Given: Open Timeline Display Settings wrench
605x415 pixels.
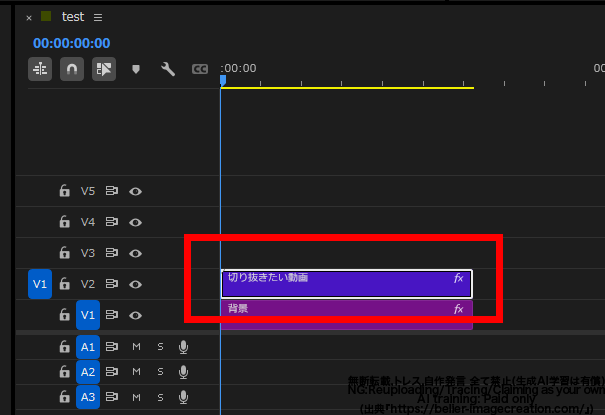Looking at the screenshot, I should click(x=168, y=69).
